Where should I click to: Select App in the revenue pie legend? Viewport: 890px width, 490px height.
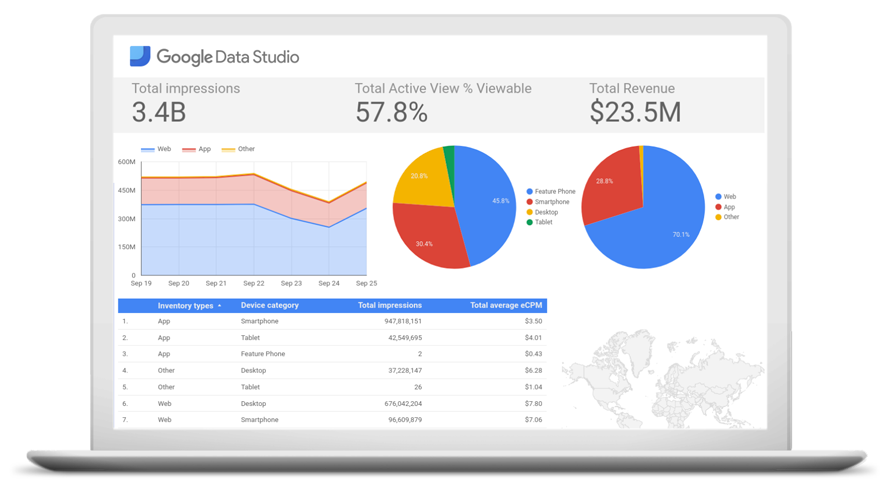tap(725, 207)
